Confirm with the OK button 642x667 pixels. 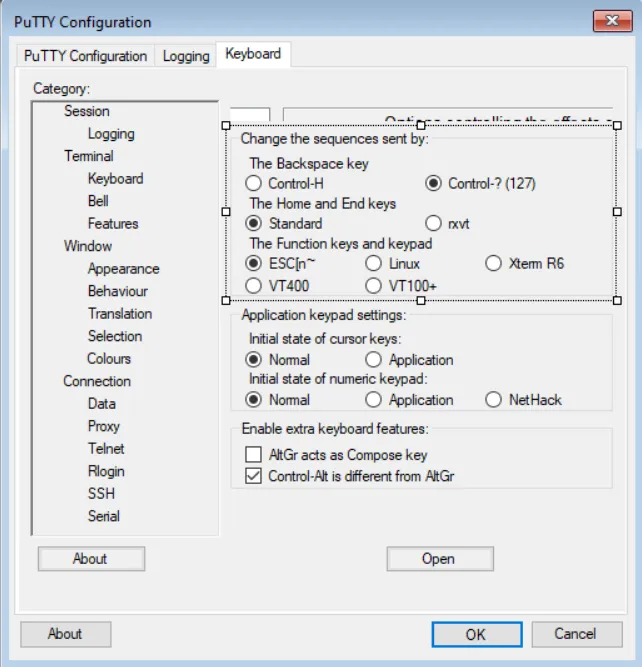click(x=477, y=634)
